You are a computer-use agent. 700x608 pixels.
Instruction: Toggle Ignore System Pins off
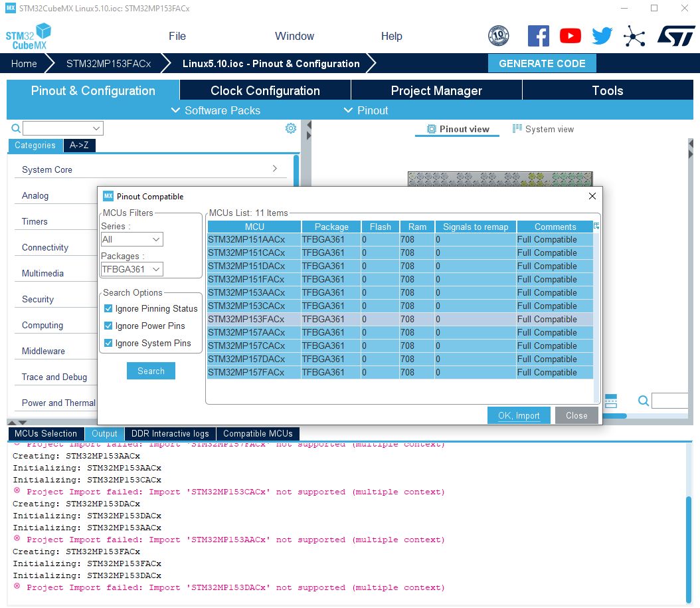108,342
